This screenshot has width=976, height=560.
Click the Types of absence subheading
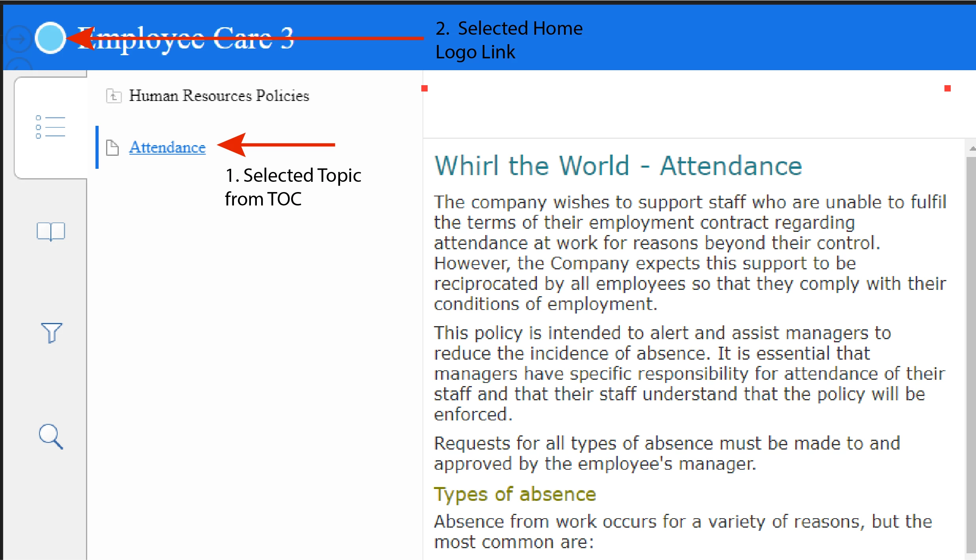pos(514,494)
